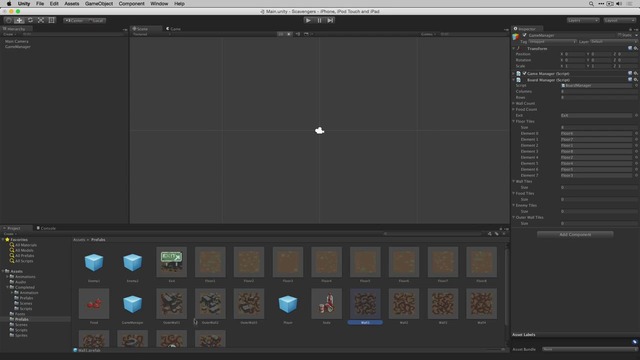The width and height of the screenshot is (640, 360).
Task: Pause the game with the Pause button
Action: pos(319,20)
